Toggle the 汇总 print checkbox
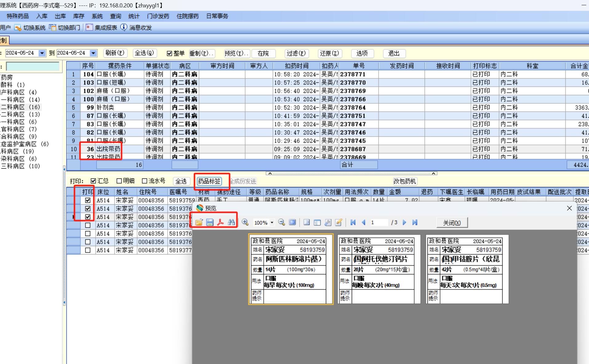 point(93,181)
